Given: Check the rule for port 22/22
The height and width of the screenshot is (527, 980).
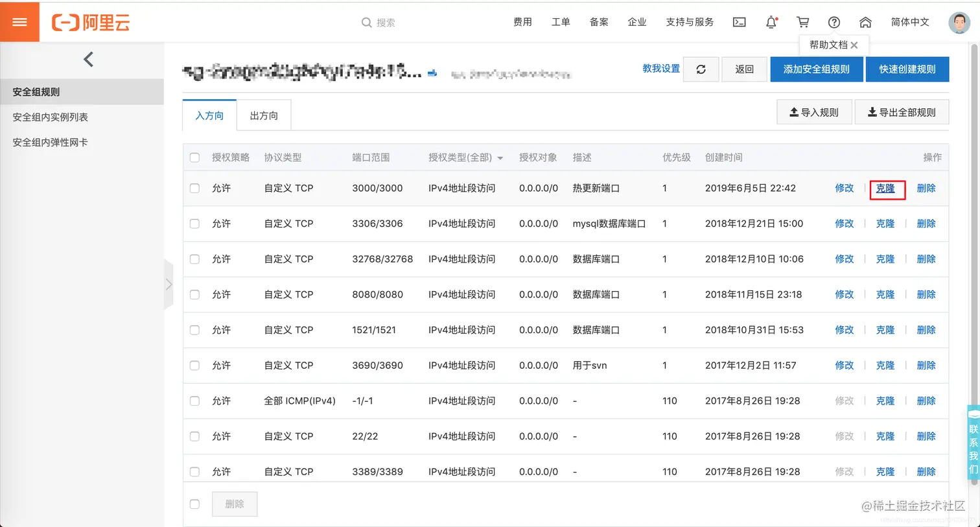Looking at the screenshot, I should coord(194,436).
